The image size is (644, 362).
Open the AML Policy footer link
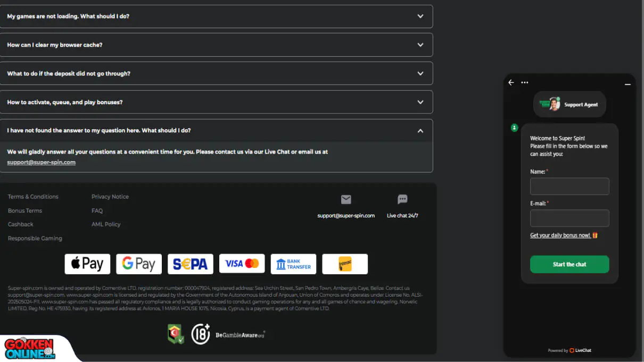[x=106, y=224]
